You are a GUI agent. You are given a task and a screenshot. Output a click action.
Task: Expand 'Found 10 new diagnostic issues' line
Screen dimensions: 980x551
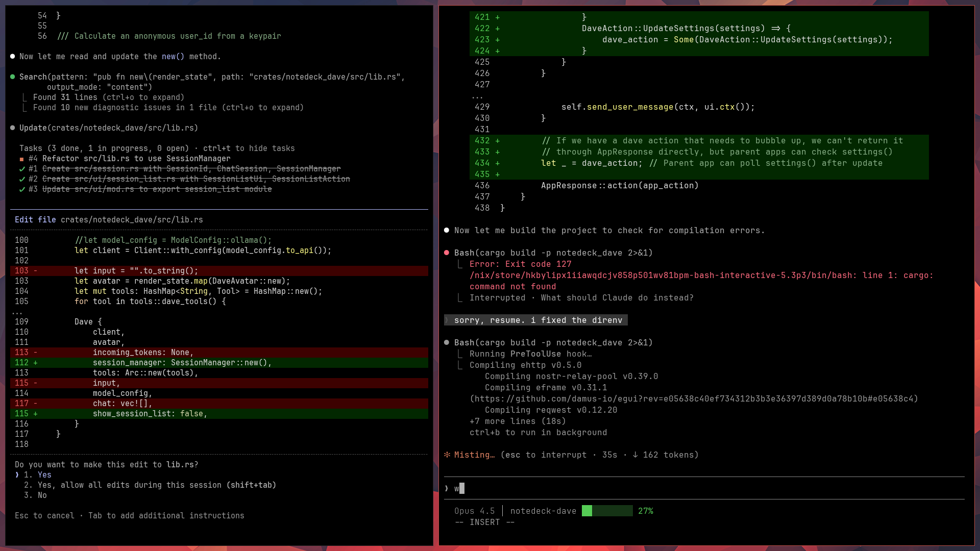coord(168,107)
